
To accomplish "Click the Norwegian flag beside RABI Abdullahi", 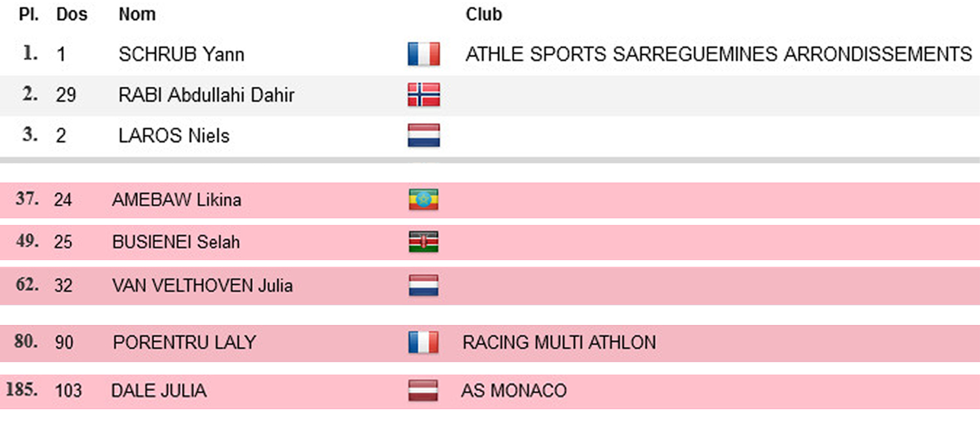I will point(423,95).
